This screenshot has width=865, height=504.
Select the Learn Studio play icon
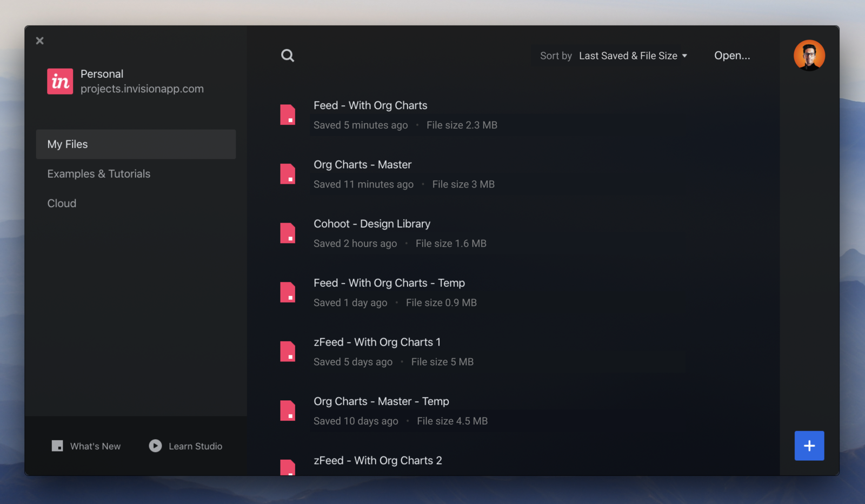[155, 446]
